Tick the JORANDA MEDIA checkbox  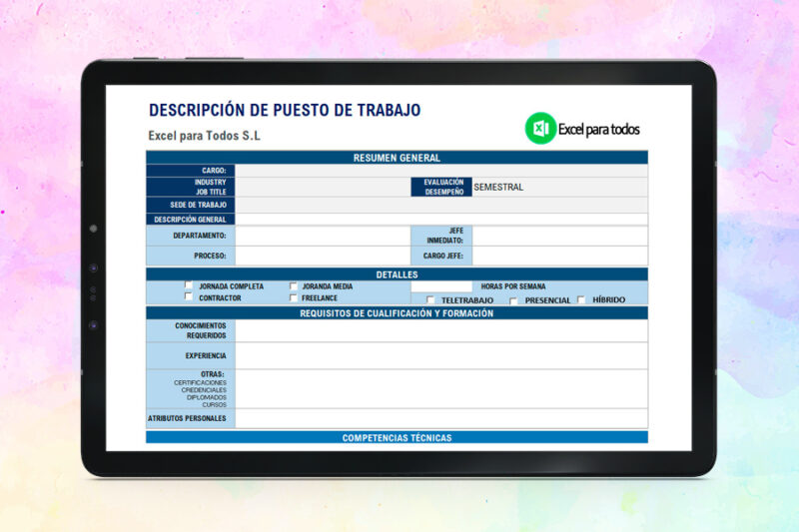pos(293,286)
